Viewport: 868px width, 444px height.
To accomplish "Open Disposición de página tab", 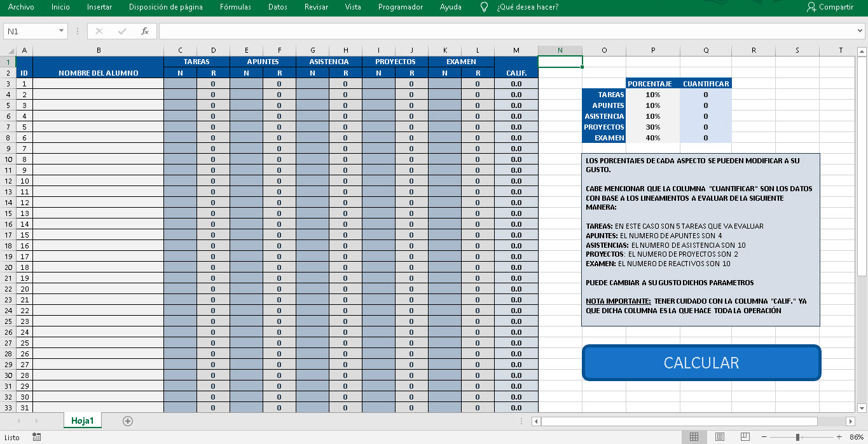I will coord(166,7).
